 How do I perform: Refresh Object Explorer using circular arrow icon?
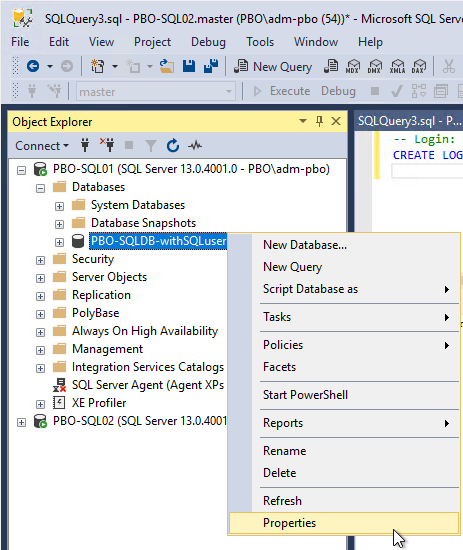point(173,146)
